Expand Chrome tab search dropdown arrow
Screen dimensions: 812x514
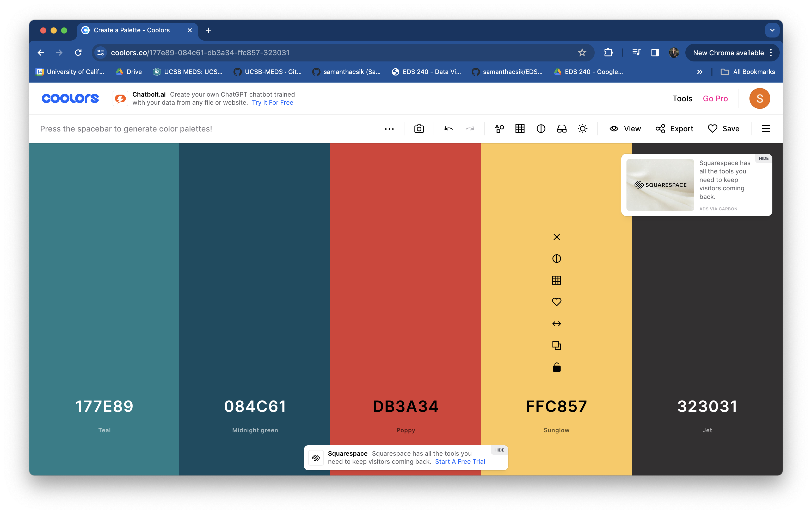pyautogui.click(x=772, y=30)
